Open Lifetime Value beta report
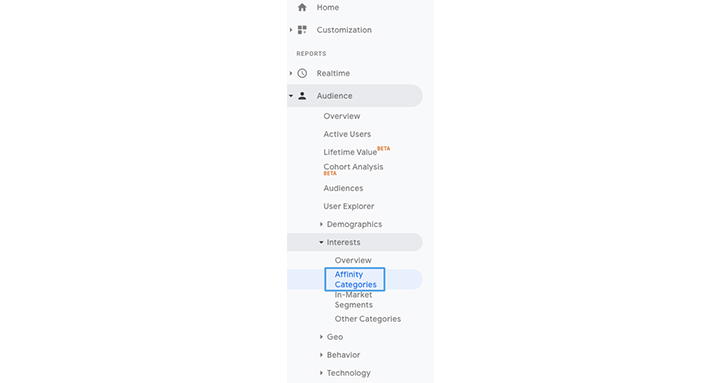This screenshot has width=720, height=383. [x=357, y=151]
